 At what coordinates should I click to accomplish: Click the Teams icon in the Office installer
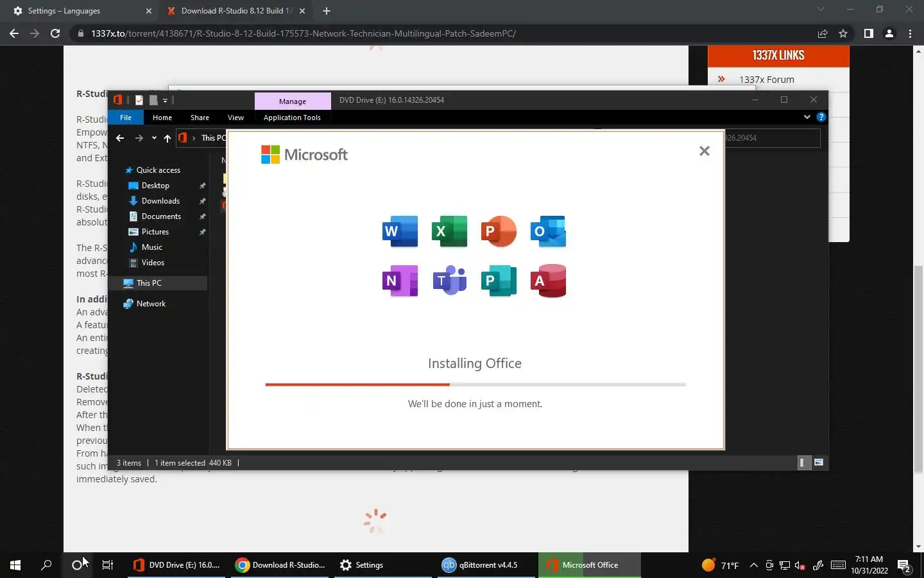[x=449, y=281]
